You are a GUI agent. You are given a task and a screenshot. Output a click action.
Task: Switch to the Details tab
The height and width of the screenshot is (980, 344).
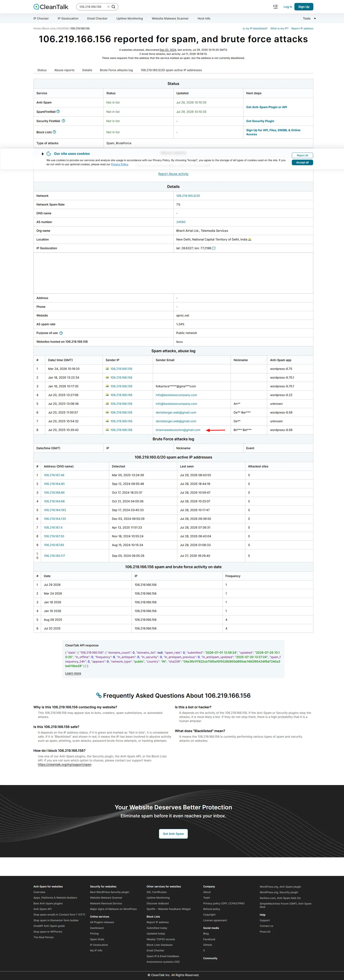coord(87,70)
